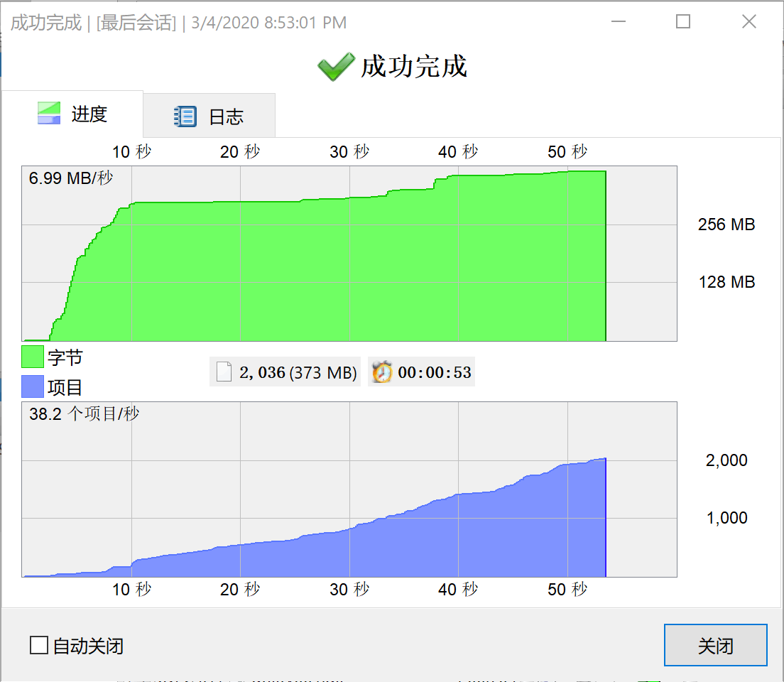Click the clock icon beside elapsed time
This screenshot has height=682, width=784.
click(382, 372)
